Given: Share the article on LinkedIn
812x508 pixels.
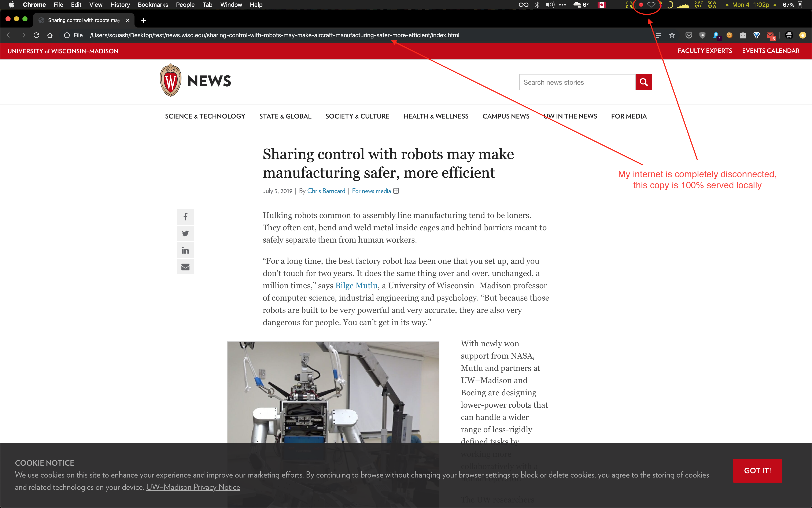Looking at the screenshot, I should click(185, 250).
